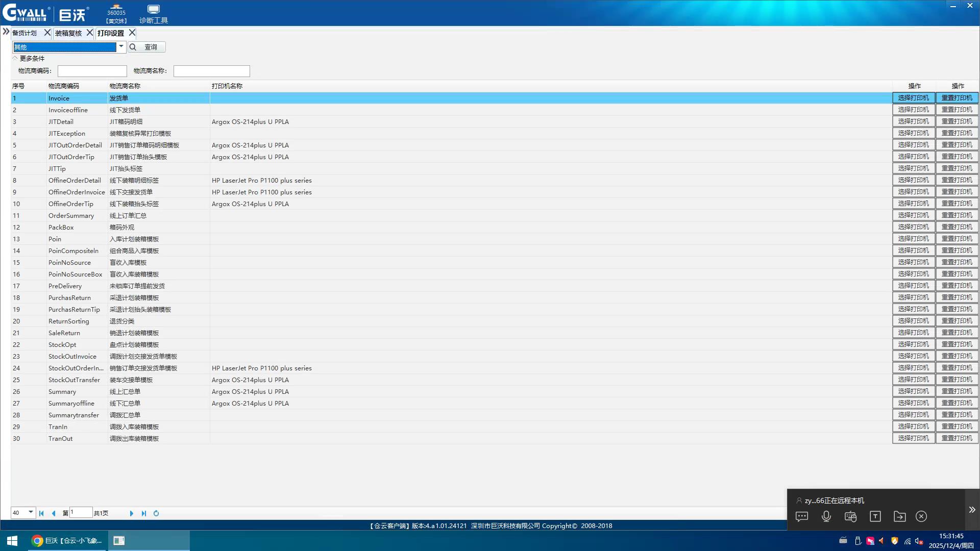This screenshot has height=551, width=980.
Task: End remote session with circled X icon
Action: pos(921,516)
